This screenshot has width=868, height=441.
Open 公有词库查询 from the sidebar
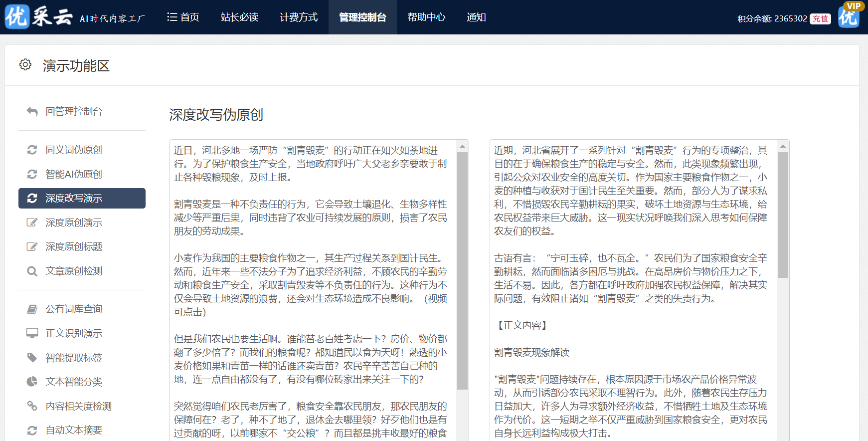[74, 309]
